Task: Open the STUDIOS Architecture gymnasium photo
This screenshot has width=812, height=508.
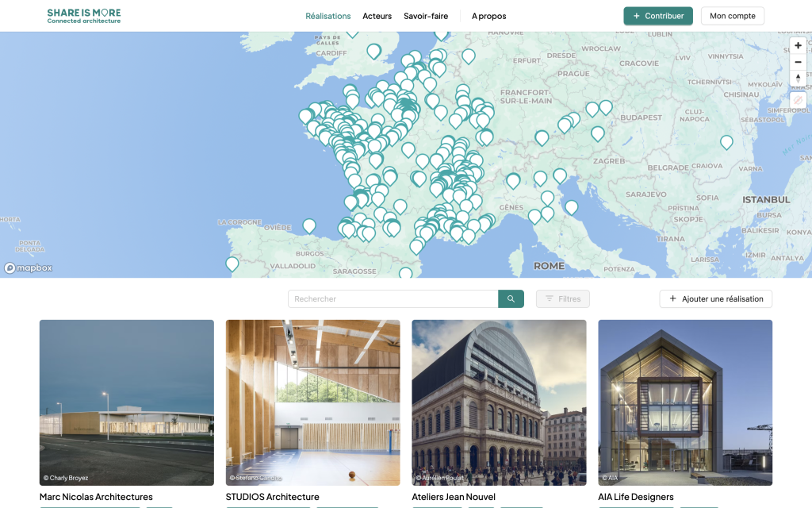Action: point(312,402)
